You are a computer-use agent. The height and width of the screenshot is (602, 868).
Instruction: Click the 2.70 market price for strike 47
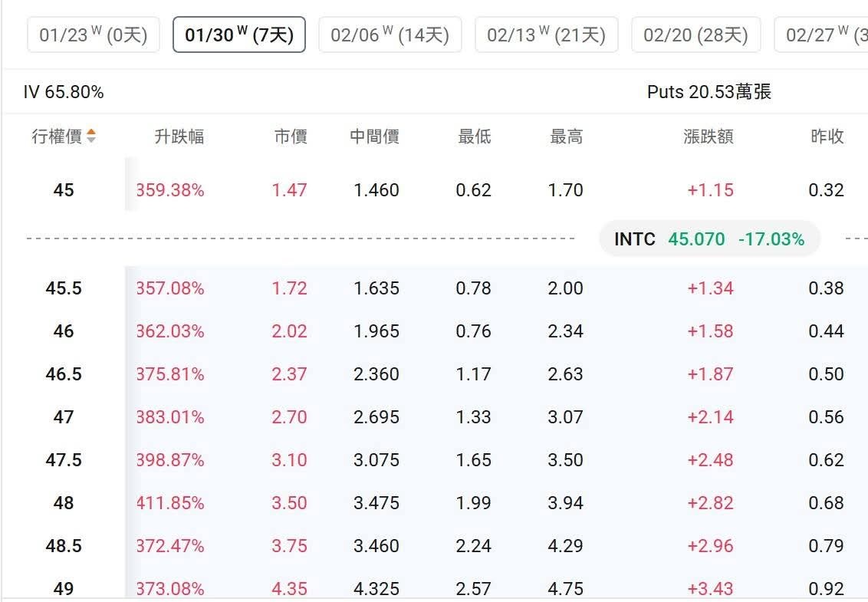[289, 416]
